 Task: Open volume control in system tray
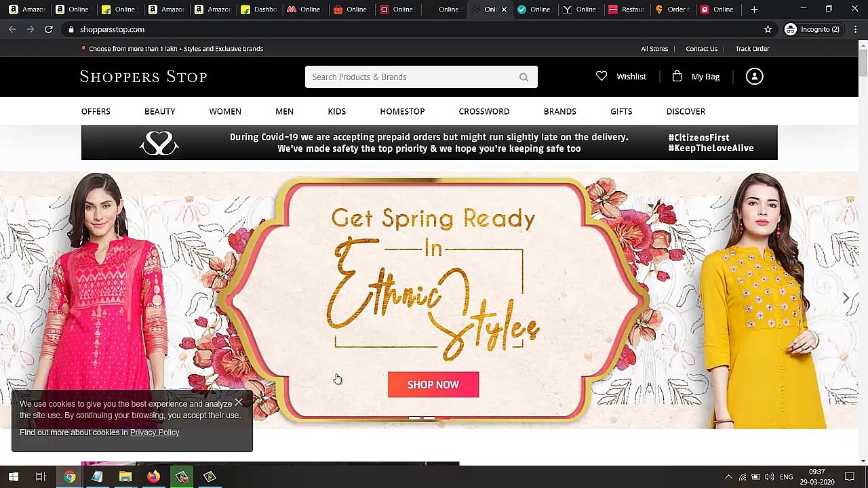coord(770,477)
